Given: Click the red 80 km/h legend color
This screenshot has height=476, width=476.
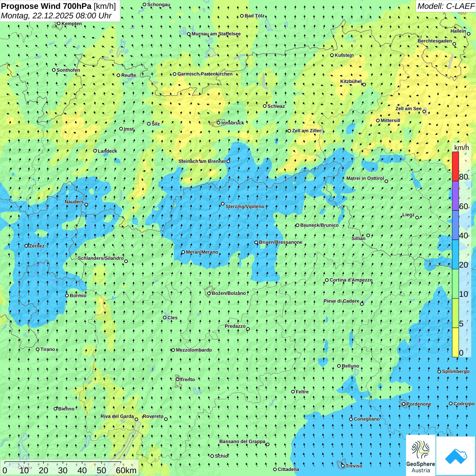Looking at the screenshot, I should click(x=455, y=166).
